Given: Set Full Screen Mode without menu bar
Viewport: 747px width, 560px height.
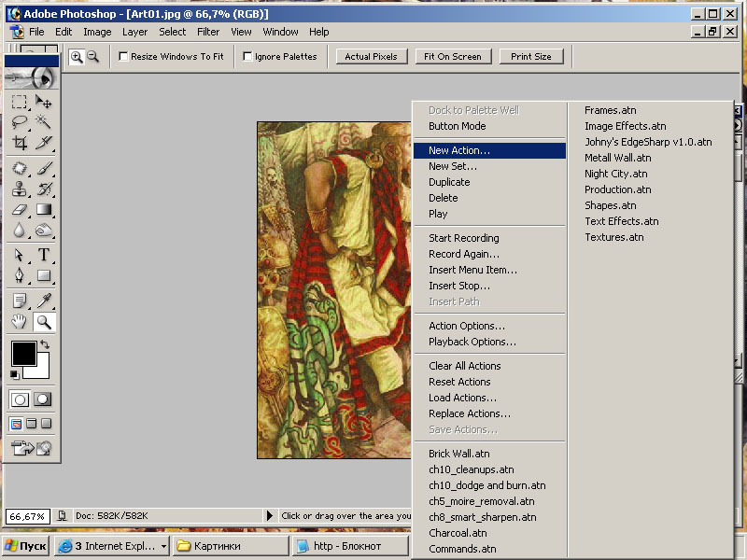Looking at the screenshot, I should pyautogui.click(x=46, y=424).
